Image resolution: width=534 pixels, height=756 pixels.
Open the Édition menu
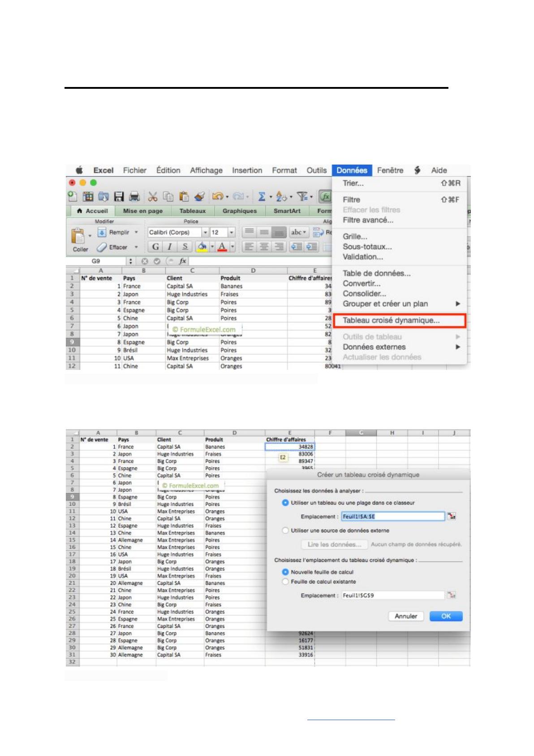[168, 170]
